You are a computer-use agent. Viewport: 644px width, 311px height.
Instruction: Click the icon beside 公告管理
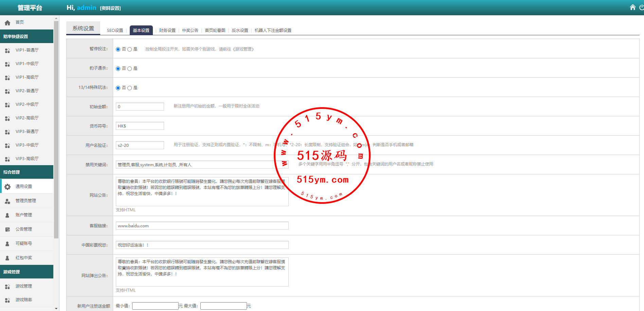point(7,230)
